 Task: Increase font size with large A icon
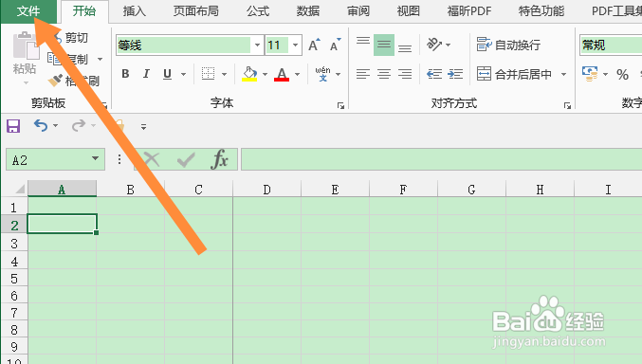314,45
